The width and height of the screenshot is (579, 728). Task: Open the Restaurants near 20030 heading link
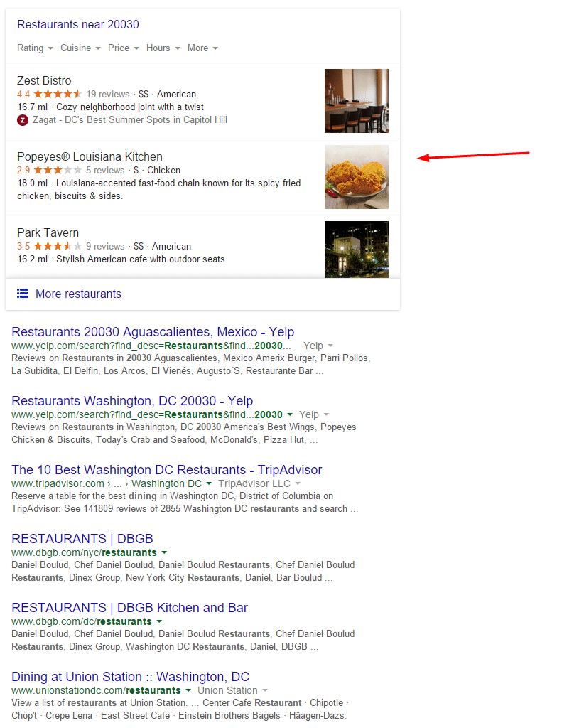[x=78, y=25]
